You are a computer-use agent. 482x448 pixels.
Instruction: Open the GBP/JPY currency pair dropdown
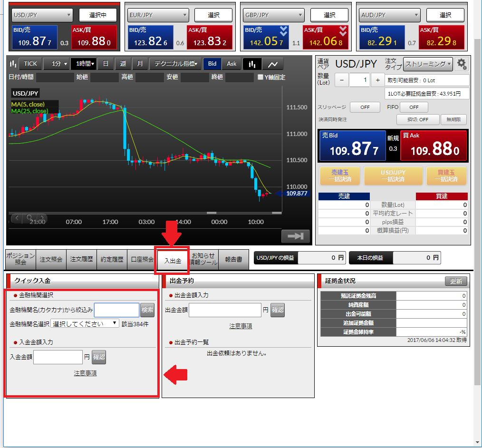274,15
